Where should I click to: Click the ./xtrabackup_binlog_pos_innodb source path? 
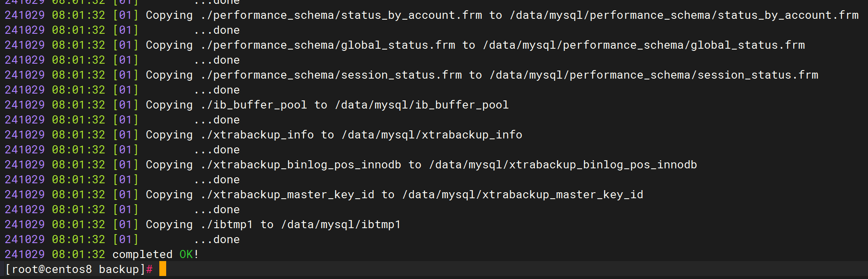301,164
